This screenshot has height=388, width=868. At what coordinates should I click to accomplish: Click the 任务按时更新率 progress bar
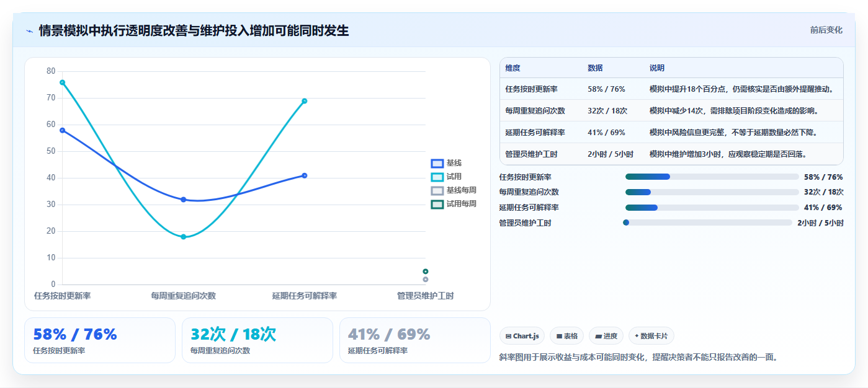pos(712,177)
